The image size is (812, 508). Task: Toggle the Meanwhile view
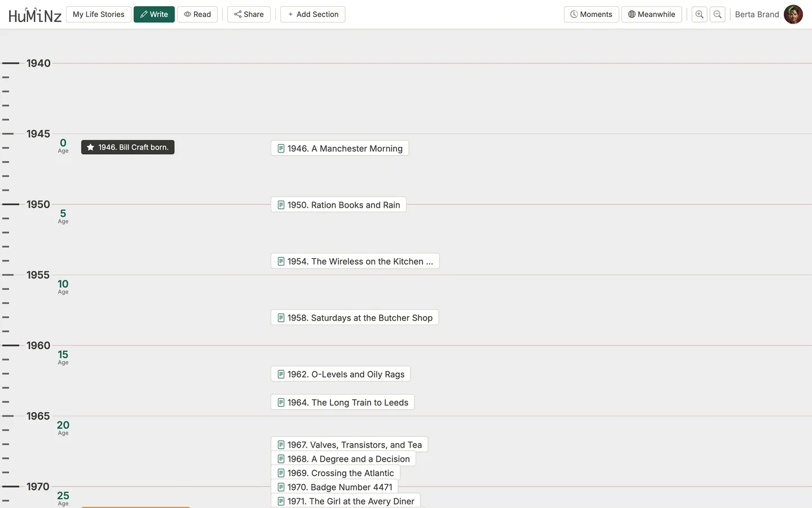click(652, 14)
